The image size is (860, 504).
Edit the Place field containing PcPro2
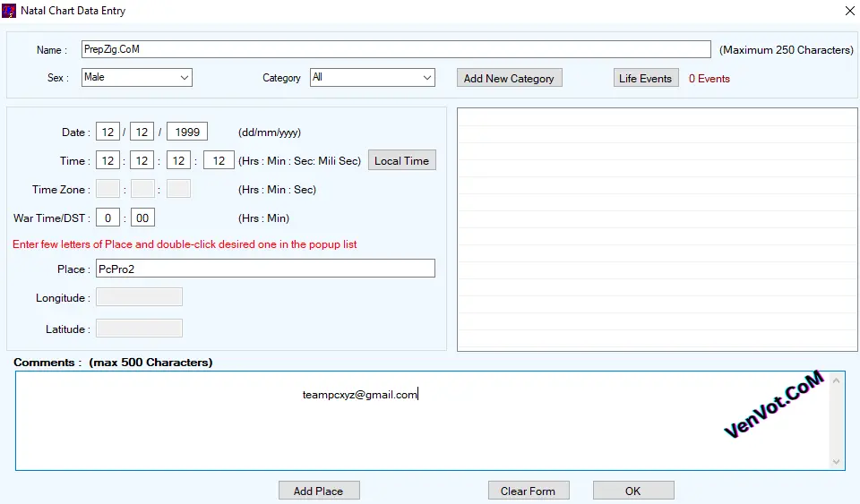[x=265, y=269]
